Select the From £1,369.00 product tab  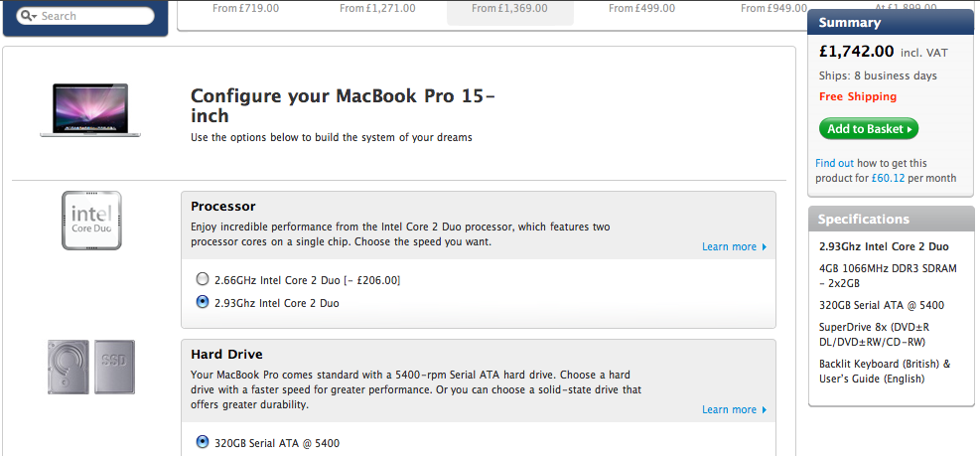(510, 13)
